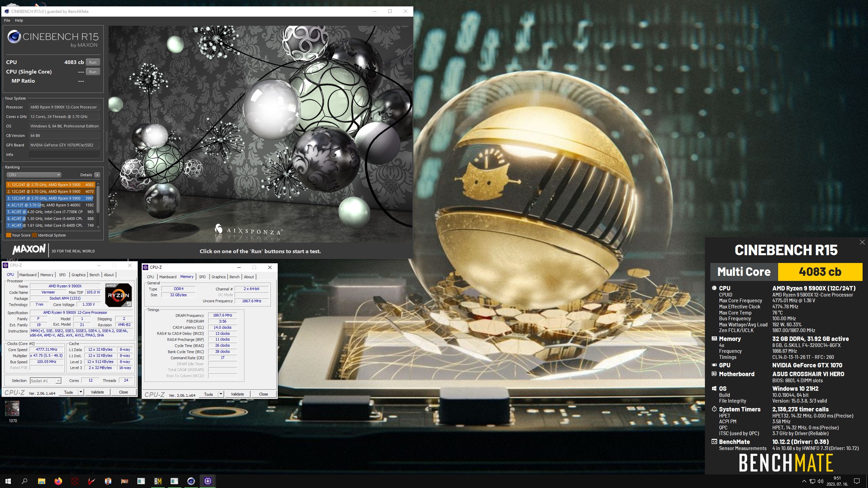Click the app icon in the right CPU-Z title bar

(145, 267)
